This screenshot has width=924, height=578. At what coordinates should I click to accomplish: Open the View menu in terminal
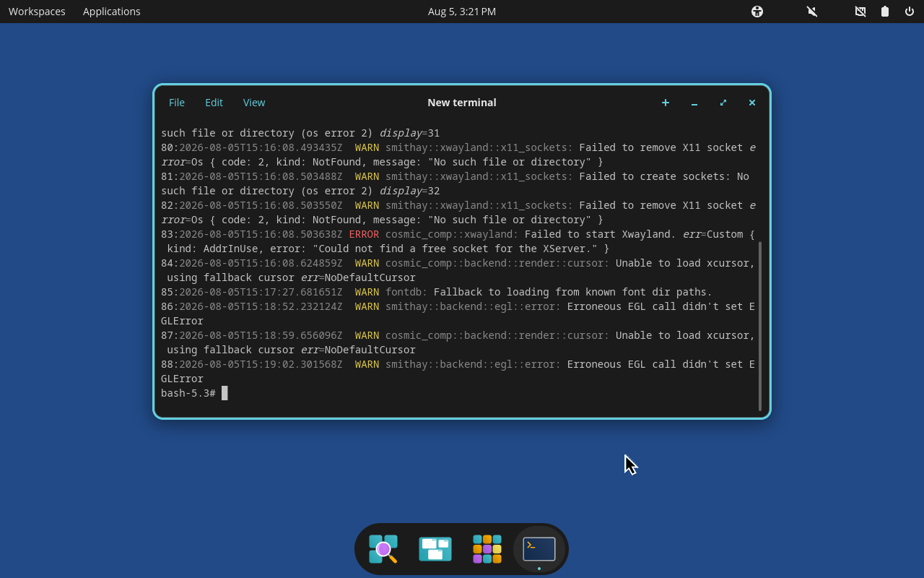(254, 103)
